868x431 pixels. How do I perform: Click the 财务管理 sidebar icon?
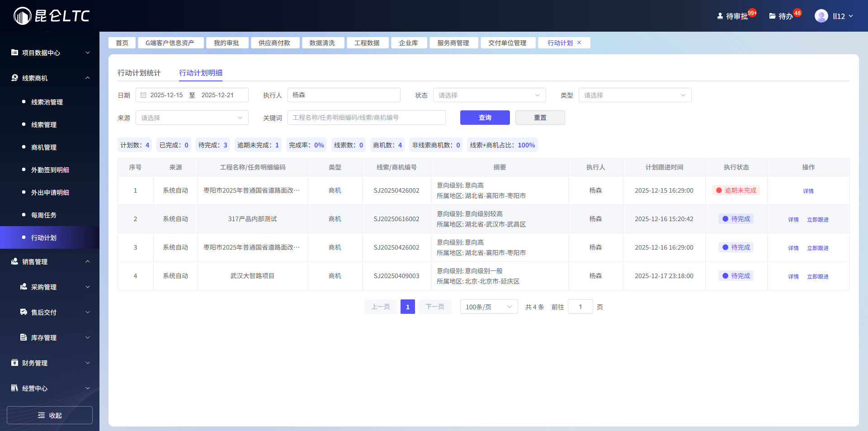coord(15,363)
